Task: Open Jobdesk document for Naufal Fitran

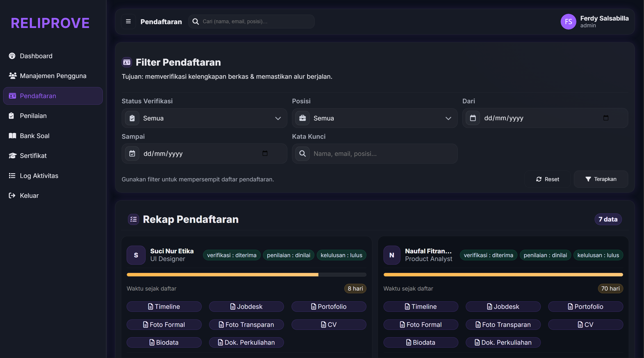Action: pyautogui.click(x=503, y=307)
